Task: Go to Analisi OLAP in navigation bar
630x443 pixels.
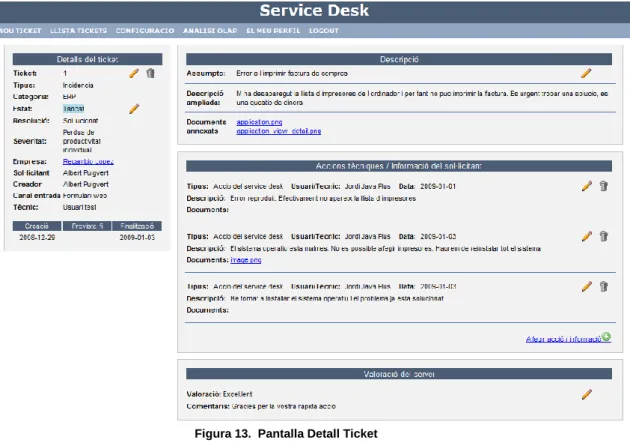Action: [x=210, y=31]
